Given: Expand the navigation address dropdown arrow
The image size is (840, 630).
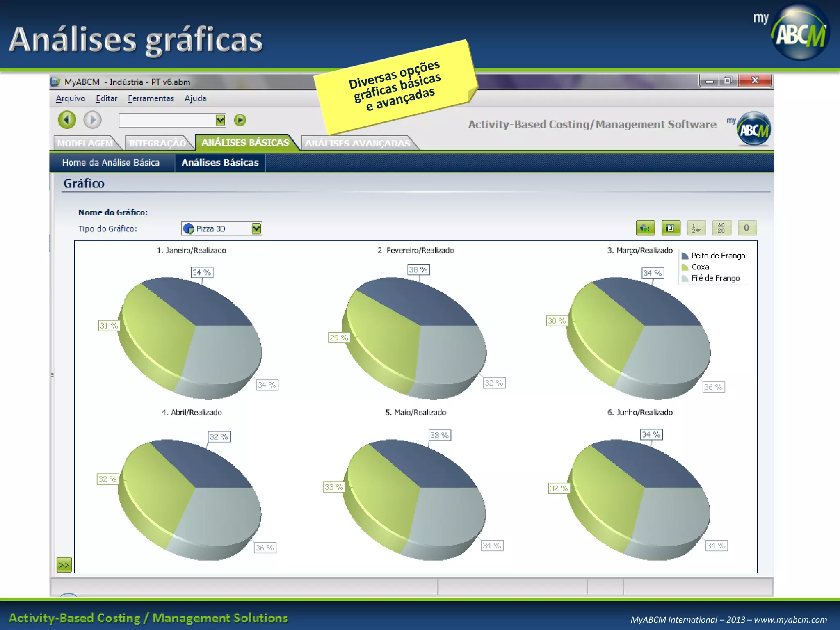Looking at the screenshot, I should 220,120.
